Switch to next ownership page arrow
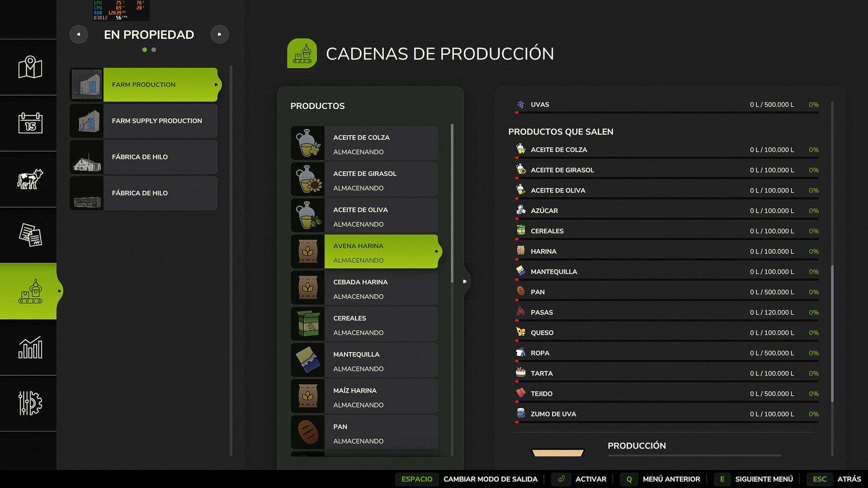This screenshot has height=488, width=868. (219, 34)
